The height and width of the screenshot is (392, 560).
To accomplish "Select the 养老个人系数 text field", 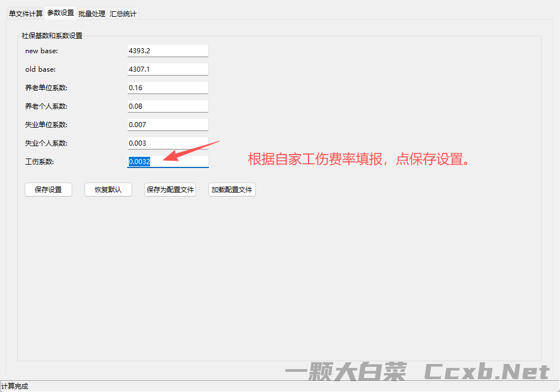I will 168,106.
